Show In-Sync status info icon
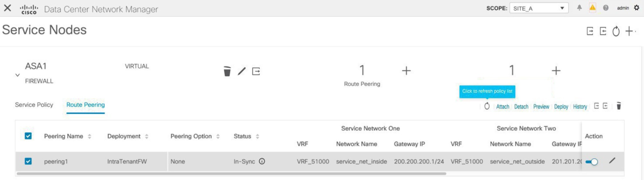Viewport: 644px width, 180px height. [262, 161]
